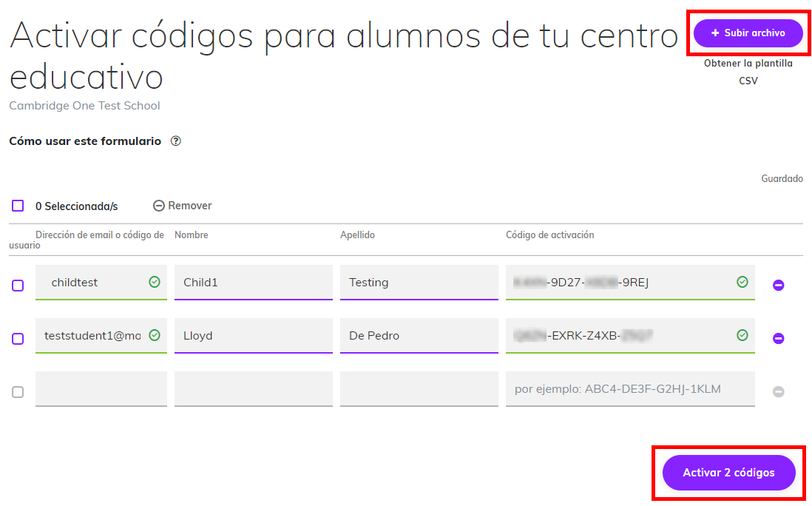Click the activation code field containing EXRK-Z4XB
812x506 pixels.
[x=630, y=336]
